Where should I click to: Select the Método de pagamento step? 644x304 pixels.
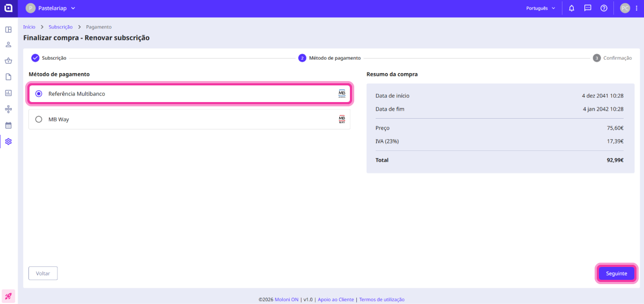pos(330,58)
